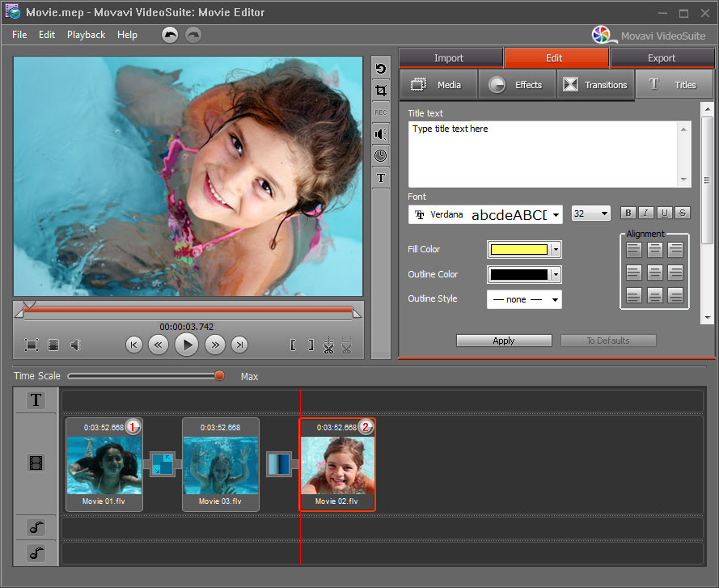Viewport: 719px width, 588px height.
Task: Toggle italic text formatting
Action: (646, 213)
